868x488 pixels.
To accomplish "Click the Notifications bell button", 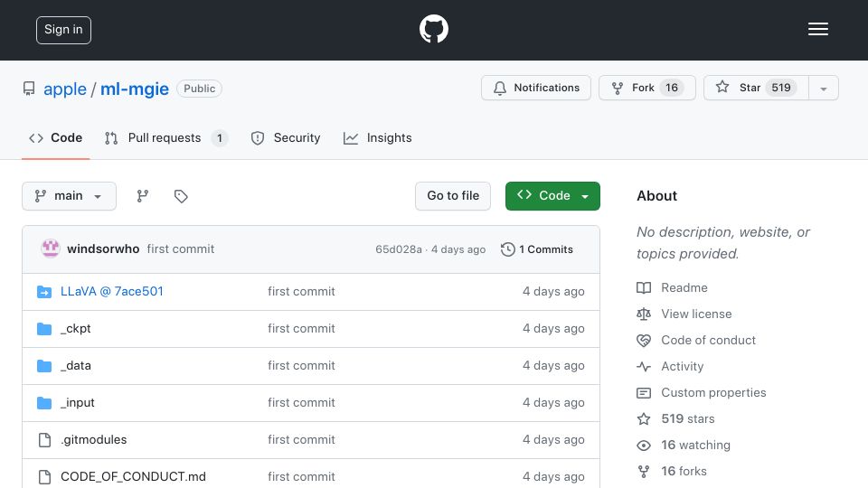I will click(x=536, y=88).
